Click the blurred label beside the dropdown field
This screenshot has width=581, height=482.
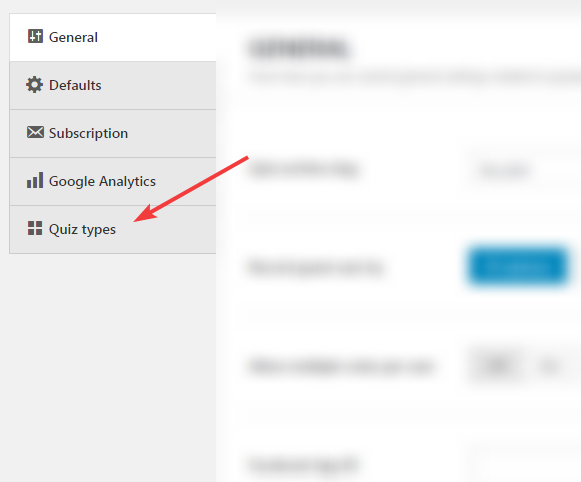[305, 170]
